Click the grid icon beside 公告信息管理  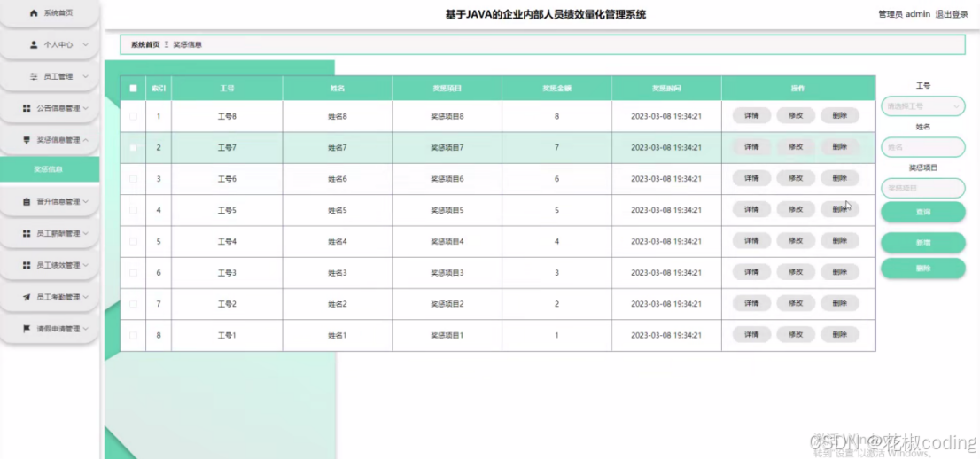click(x=27, y=108)
